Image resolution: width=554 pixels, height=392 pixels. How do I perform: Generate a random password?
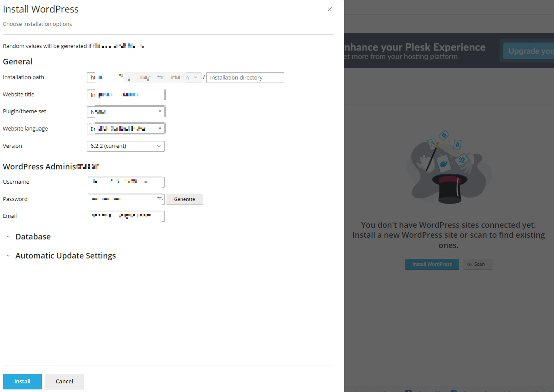tap(185, 199)
